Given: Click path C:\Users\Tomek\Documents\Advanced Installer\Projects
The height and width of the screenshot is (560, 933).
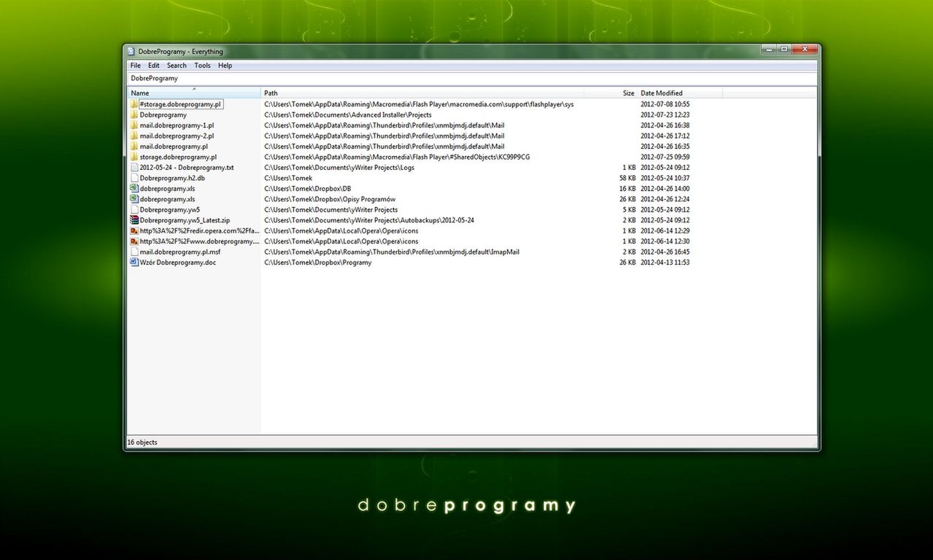Looking at the screenshot, I should 348,114.
